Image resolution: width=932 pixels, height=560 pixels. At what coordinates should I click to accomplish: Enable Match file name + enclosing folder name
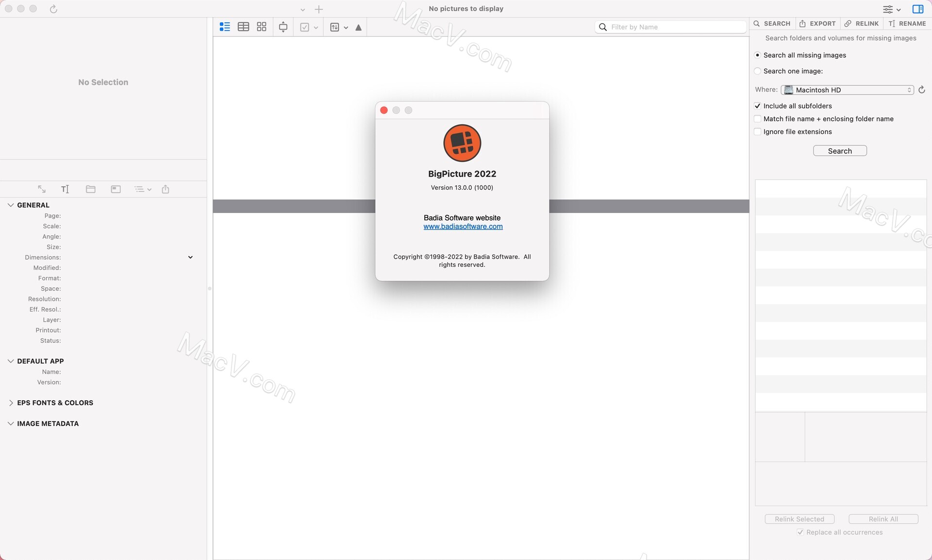pyautogui.click(x=757, y=119)
